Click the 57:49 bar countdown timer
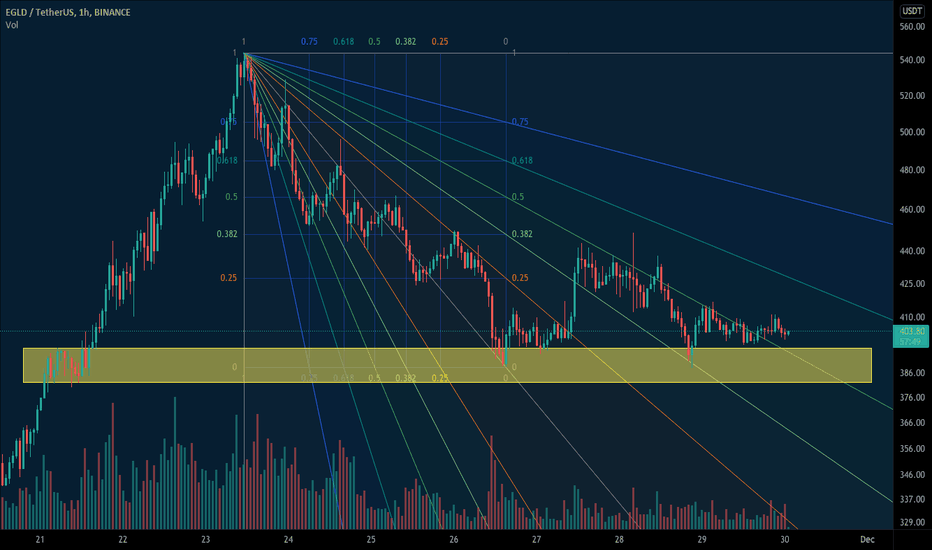932x550 pixels. pos(910,342)
